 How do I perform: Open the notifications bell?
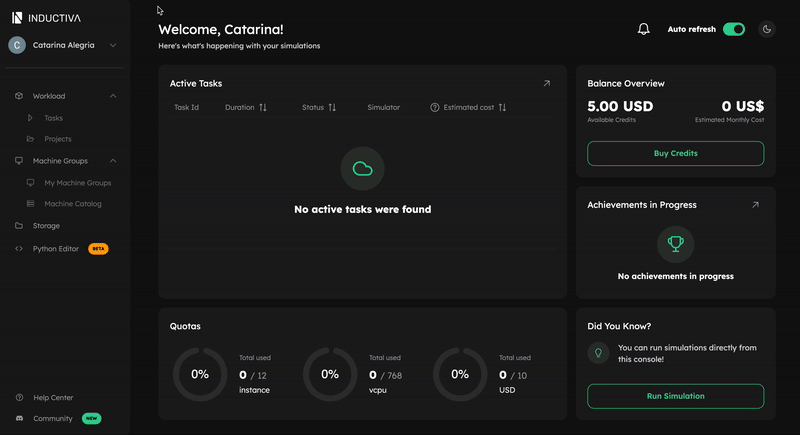pos(643,29)
